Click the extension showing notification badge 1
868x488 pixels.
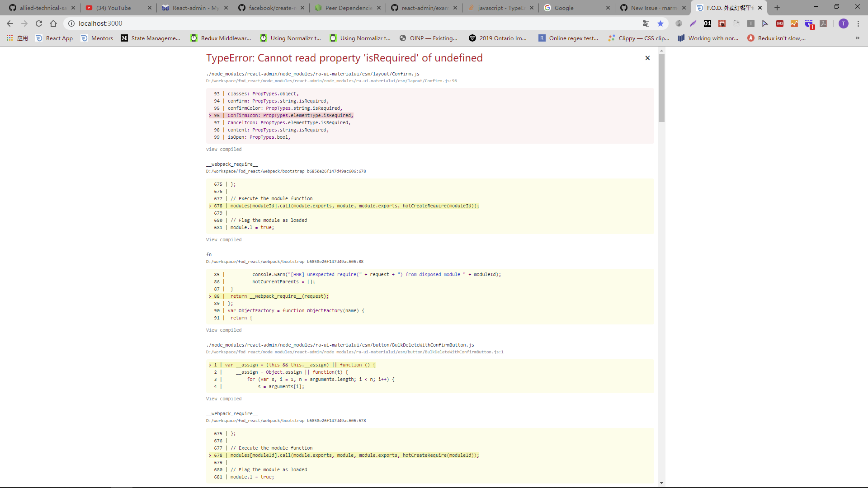[x=809, y=23]
